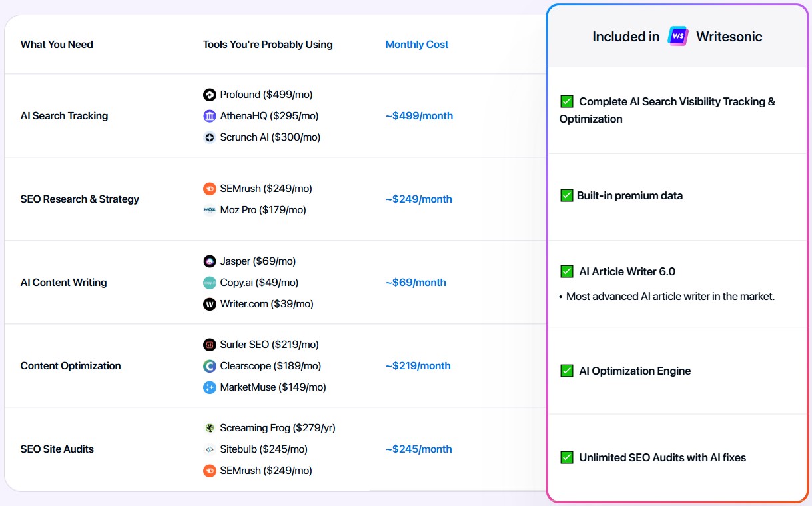Click the SEO Site Audits row label

57,449
